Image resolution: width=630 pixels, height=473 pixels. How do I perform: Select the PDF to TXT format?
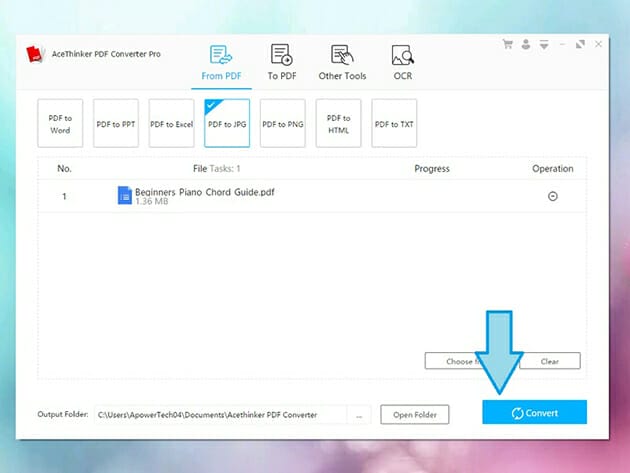point(394,124)
